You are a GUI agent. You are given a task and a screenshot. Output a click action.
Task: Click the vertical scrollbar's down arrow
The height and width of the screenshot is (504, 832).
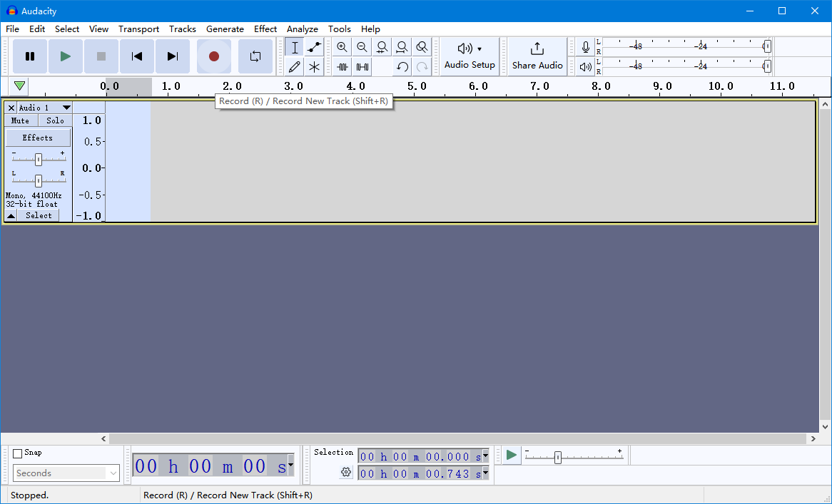click(825, 426)
